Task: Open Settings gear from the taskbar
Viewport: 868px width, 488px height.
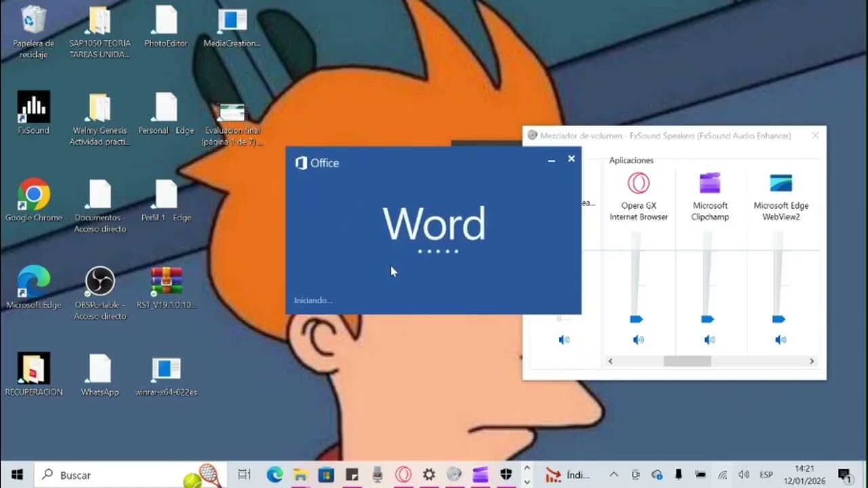Action: pos(429,475)
